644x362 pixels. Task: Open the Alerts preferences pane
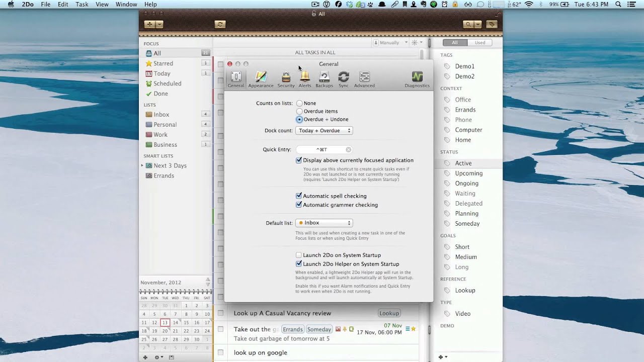pyautogui.click(x=305, y=79)
